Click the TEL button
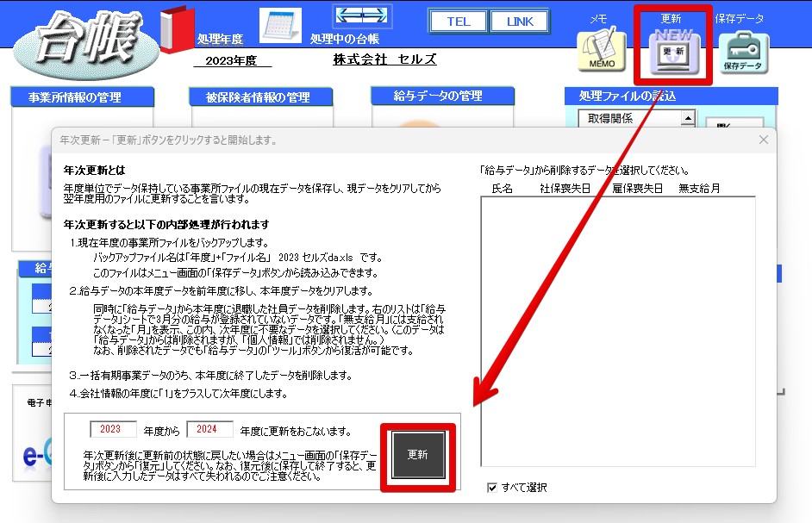The width and height of the screenshot is (812, 523). pyautogui.click(x=459, y=22)
